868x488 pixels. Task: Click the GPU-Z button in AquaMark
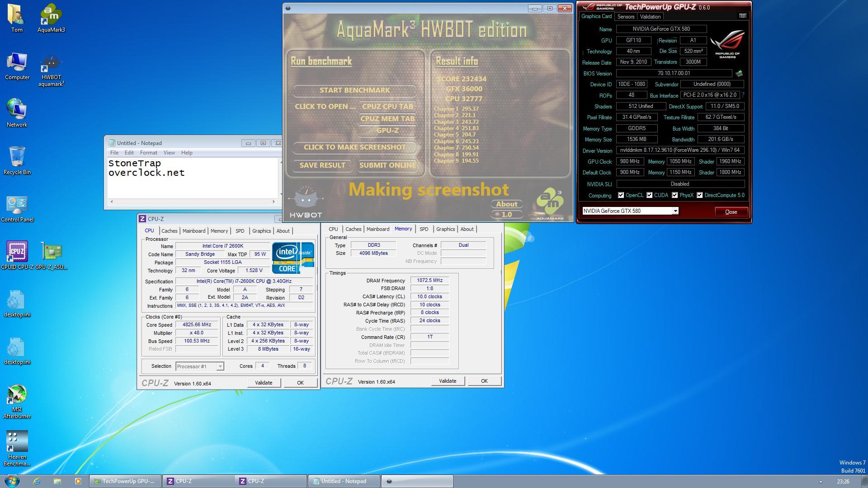(x=387, y=131)
